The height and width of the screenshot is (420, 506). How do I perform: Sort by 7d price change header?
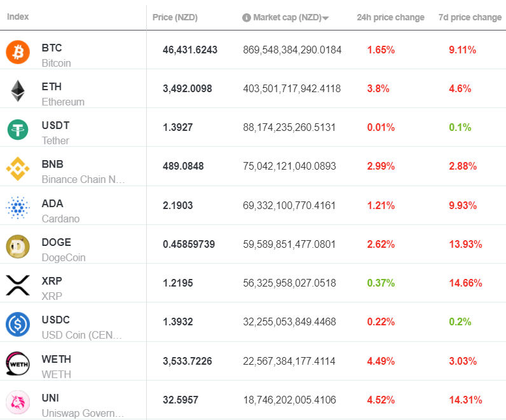(x=470, y=17)
